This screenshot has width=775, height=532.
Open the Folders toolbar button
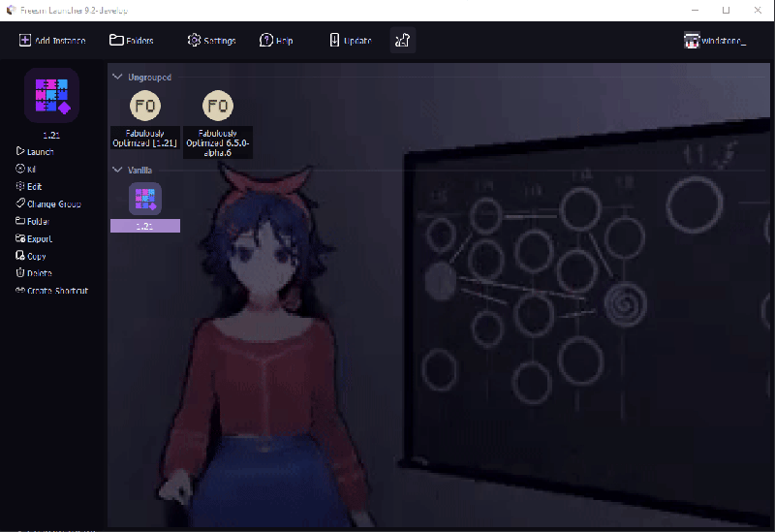pos(131,40)
